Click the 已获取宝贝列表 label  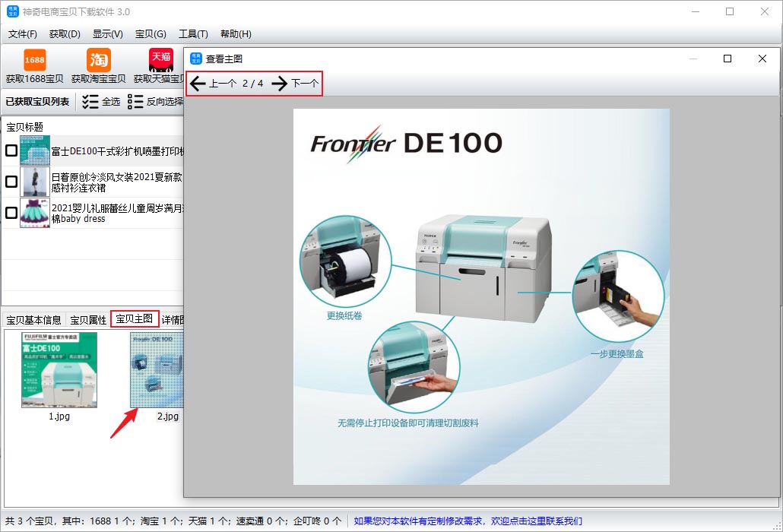pyautogui.click(x=37, y=101)
